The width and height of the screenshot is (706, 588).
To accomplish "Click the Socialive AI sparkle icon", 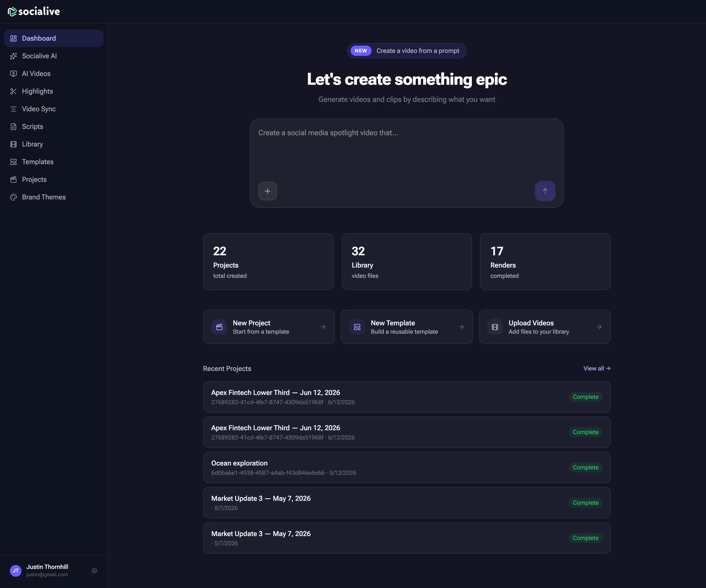I will pyautogui.click(x=13, y=56).
